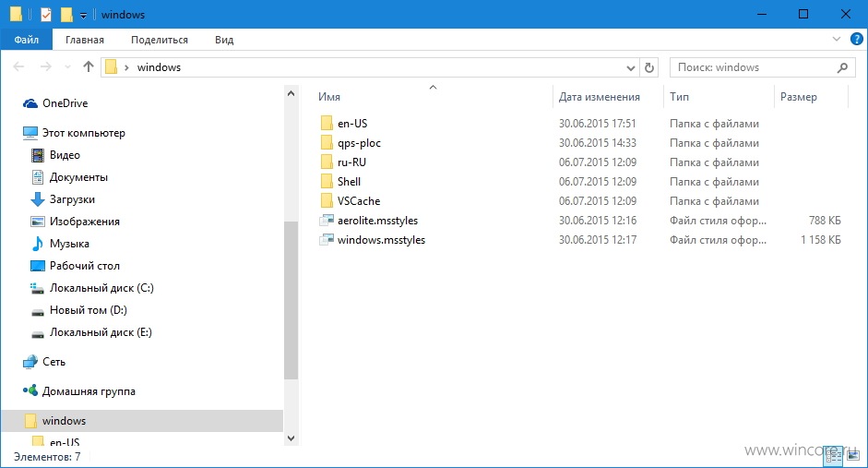
Task: Expand the ribbon using the chevron
Action: 837,39
